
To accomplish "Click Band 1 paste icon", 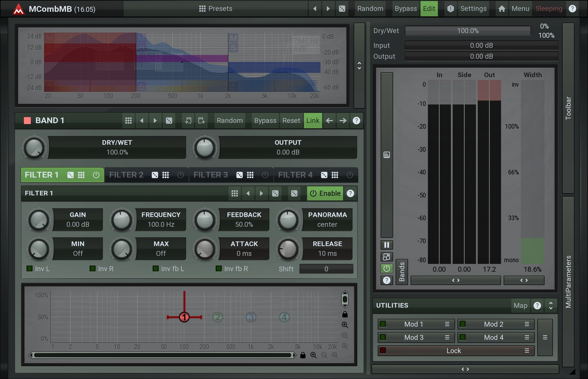I will coord(202,121).
